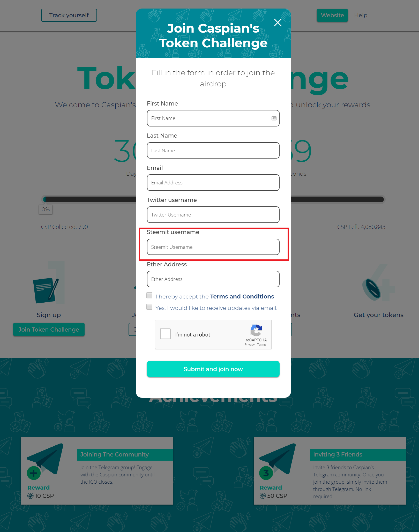
Task: Check the I'm not a robot box
Action: pos(165,334)
